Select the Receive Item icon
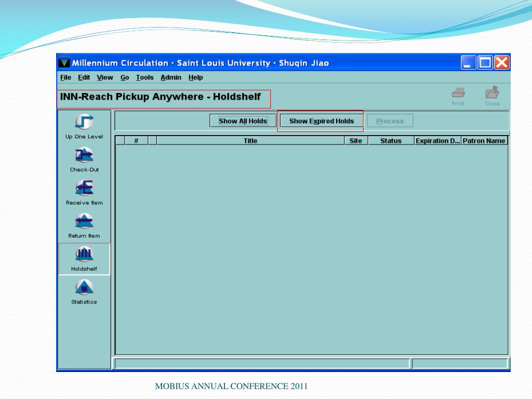 point(84,188)
